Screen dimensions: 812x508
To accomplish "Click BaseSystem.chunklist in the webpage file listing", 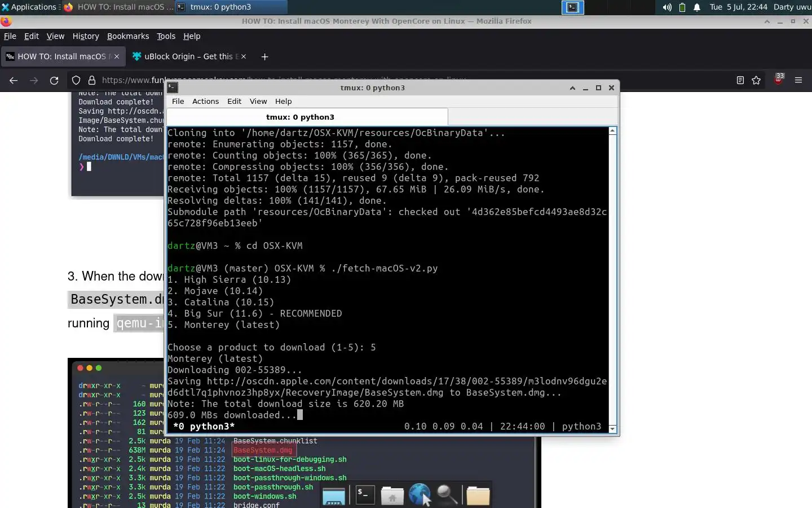I will click(275, 441).
